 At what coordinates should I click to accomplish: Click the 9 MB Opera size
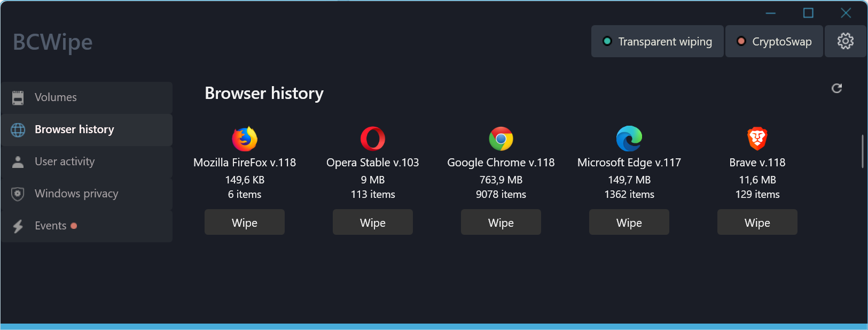tap(373, 180)
